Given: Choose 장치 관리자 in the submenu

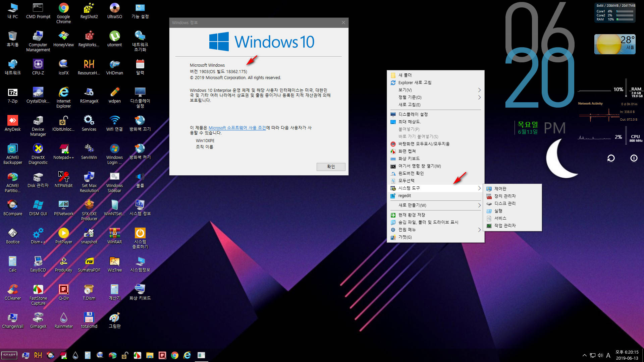Looking at the screenshot, I should (512, 196).
